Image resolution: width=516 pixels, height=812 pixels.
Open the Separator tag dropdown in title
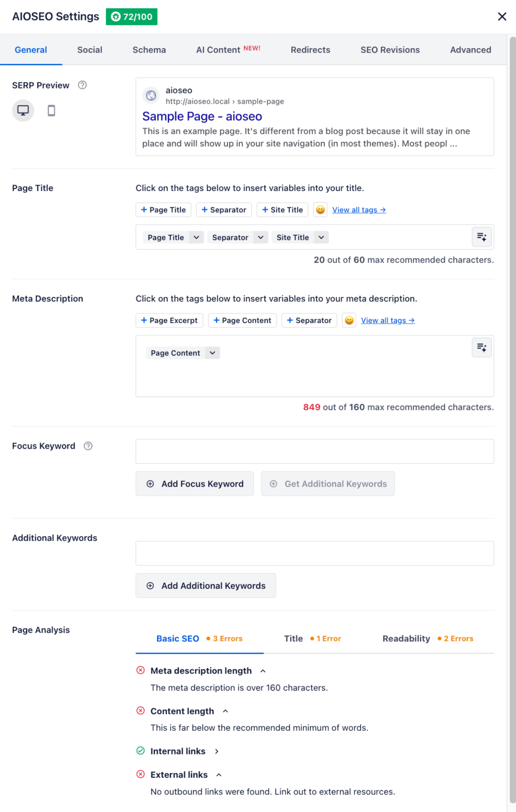pyautogui.click(x=261, y=238)
